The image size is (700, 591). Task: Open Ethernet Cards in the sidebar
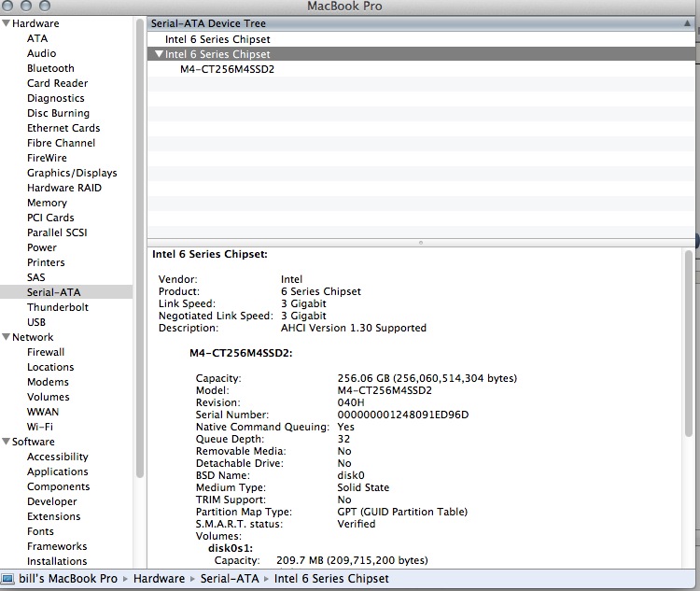pos(63,128)
